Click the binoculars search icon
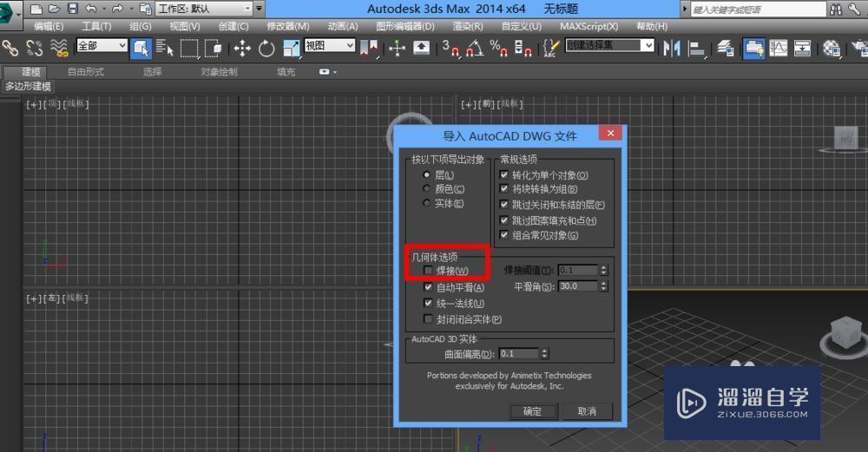Viewport: 868px width, 452px height. [835, 9]
